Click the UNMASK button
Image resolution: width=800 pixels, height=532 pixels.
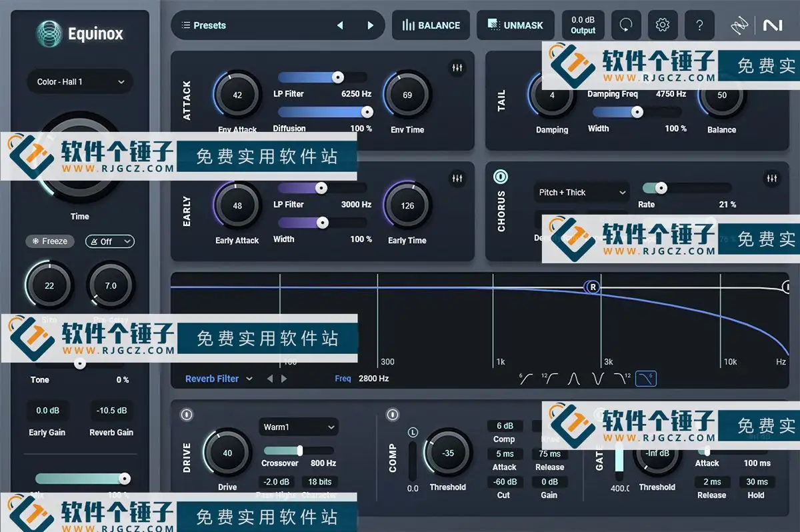515,25
